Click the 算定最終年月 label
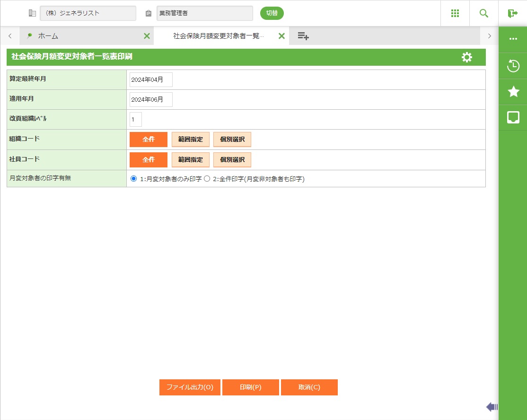This screenshot has height=420, width=527. pyautogui.click(x=27, y=79)
